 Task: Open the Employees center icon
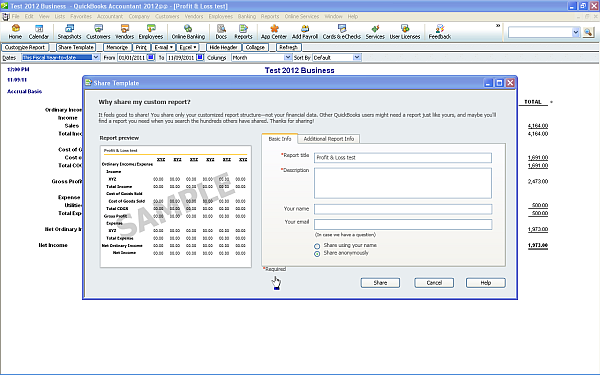coord(151,32)
